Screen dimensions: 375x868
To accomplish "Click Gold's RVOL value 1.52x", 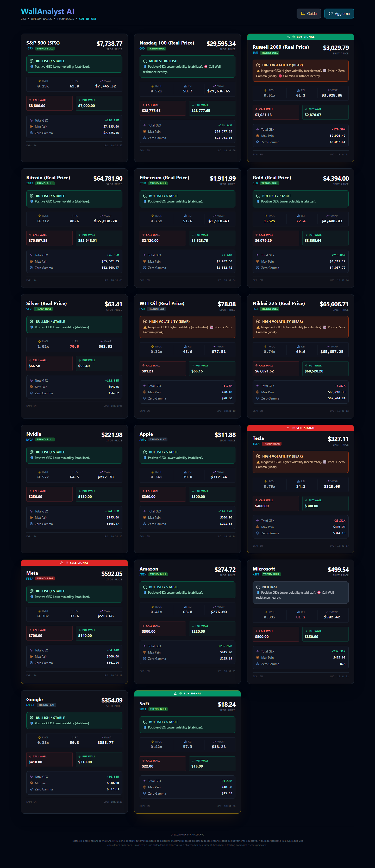I will [270, 221].
